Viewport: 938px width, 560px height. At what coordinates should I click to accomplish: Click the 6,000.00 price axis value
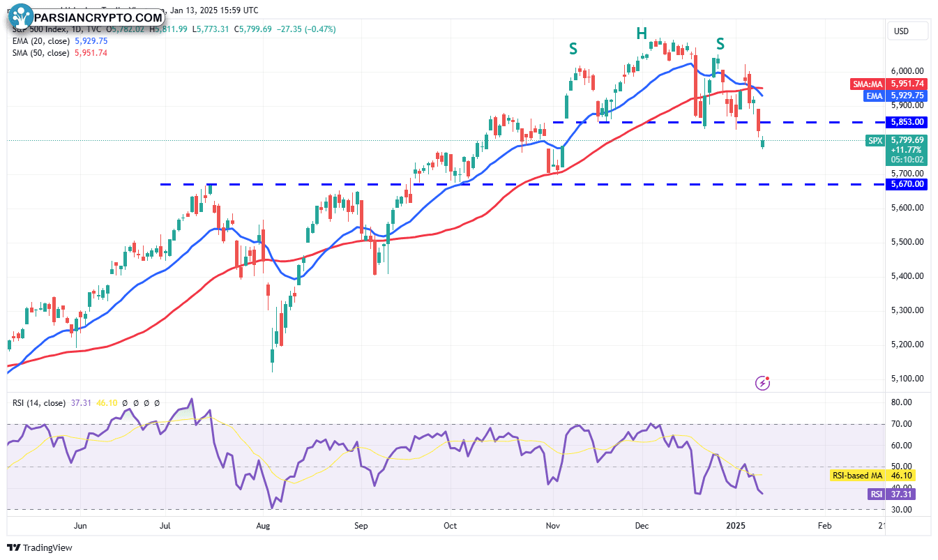click(907, 71)
